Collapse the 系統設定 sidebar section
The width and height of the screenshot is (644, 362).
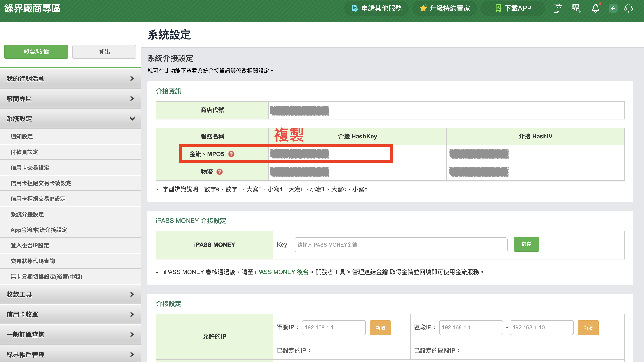[71, 119]
